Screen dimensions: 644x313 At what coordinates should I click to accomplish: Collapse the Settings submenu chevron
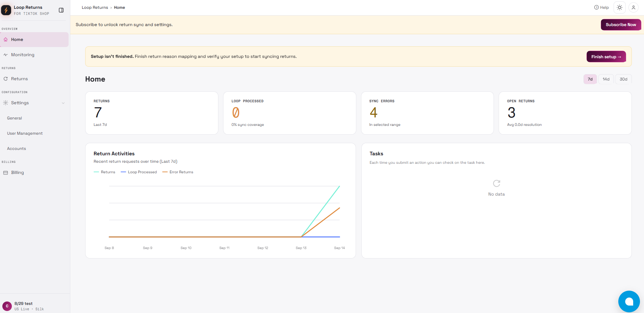(63, 103)
